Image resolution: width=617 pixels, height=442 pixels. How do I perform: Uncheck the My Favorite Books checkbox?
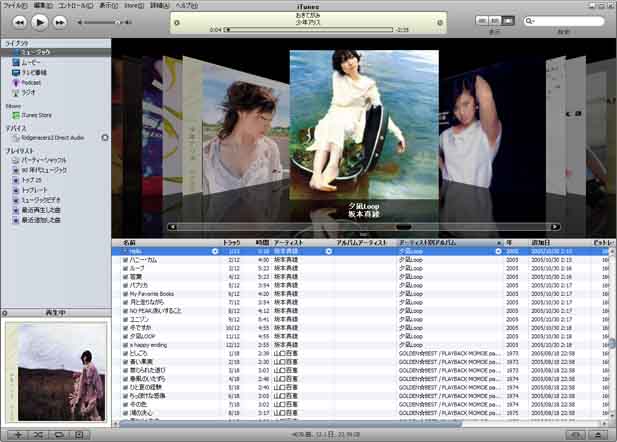click(126, 294)
